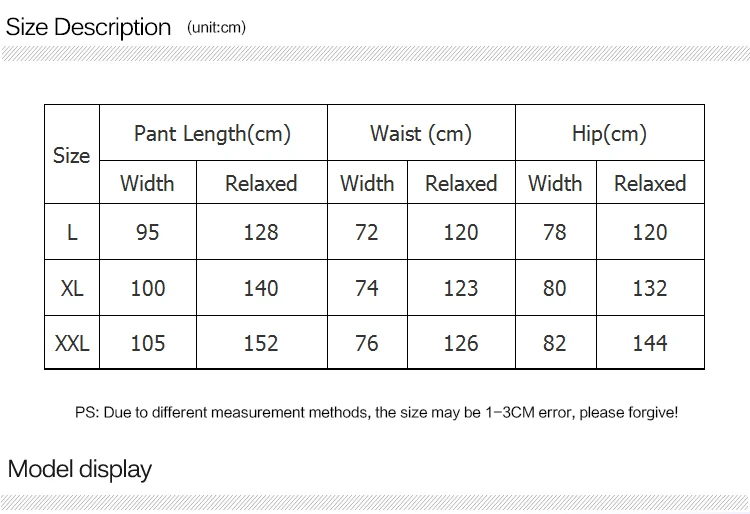Image resolution: width=750 pixels, height=514 pixels.
Task: Click the Model display heading
Action: pyautogui.click(x=80, y=469)
